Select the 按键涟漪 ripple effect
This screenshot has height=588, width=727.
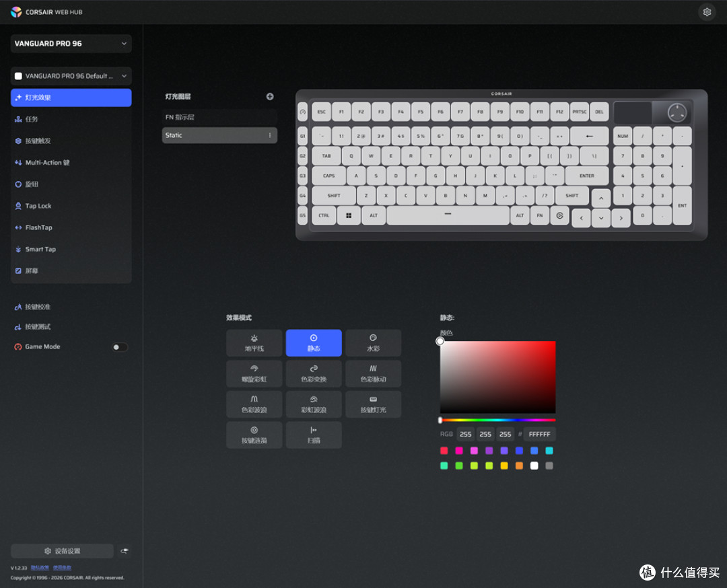pyautogui.click(x=254, y=435)
